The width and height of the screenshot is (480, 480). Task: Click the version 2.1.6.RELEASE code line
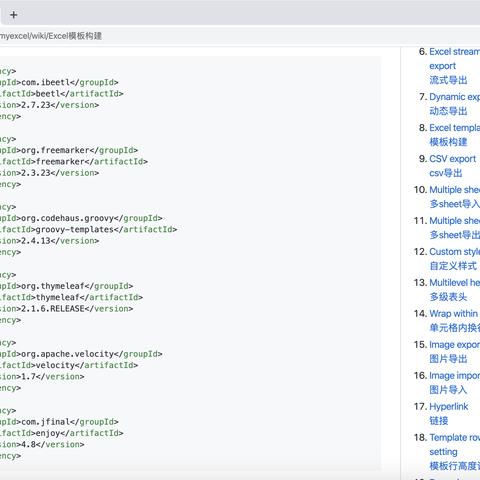coord(66,309)
